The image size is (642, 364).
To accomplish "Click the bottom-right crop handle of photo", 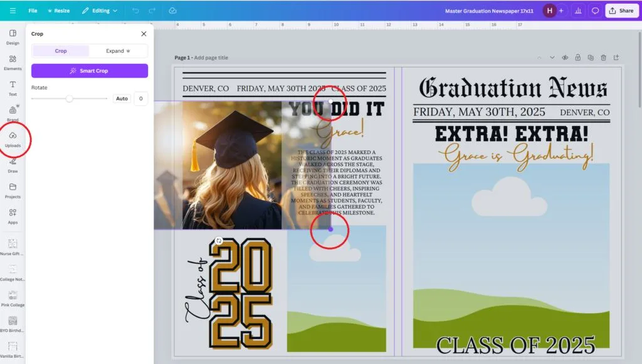I will [x=330, y=229].
